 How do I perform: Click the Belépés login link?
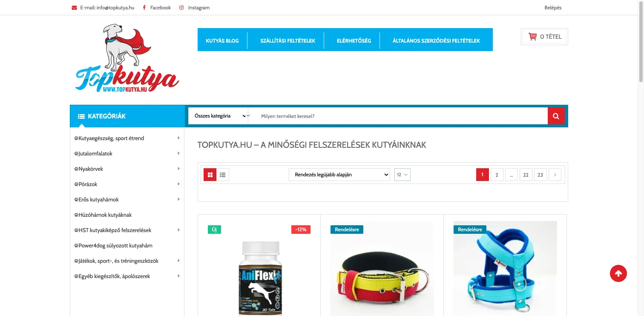coord(553,8)
